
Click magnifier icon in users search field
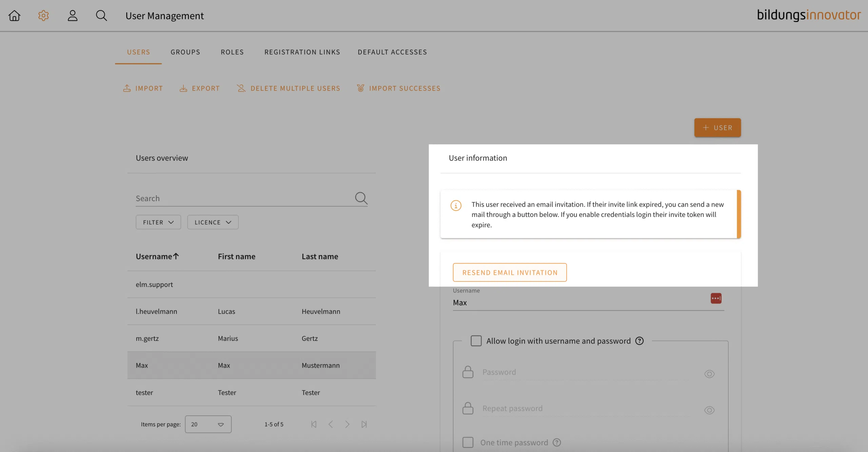[361, 198]
